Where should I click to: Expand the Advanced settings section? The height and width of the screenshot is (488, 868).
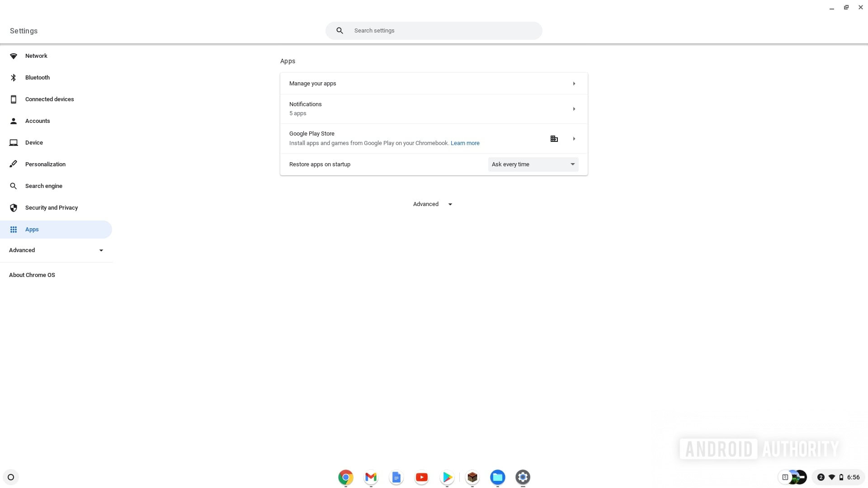pyautogui.click(x=57, y=250)
